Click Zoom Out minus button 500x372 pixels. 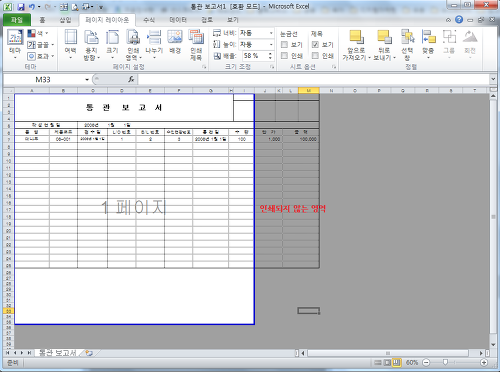426,362
